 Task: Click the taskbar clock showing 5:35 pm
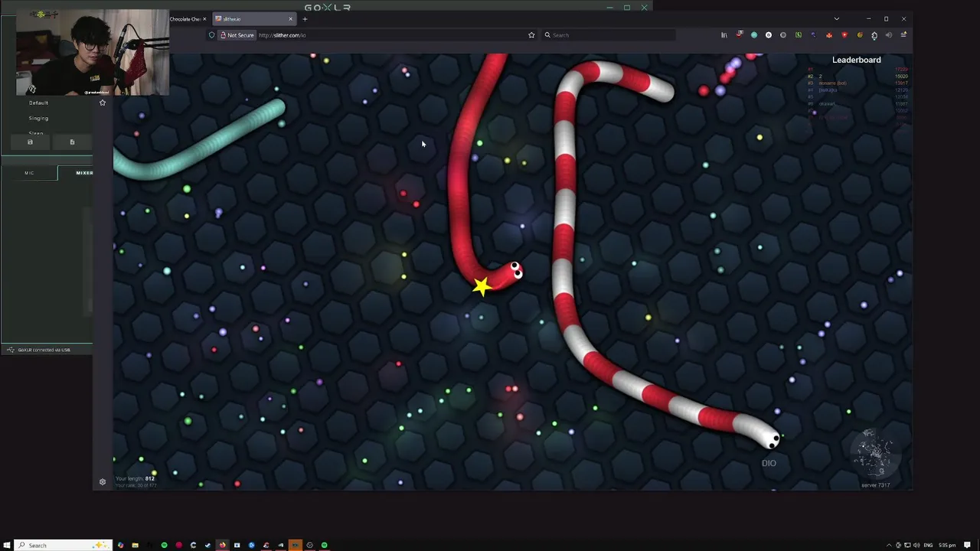(x=948, y=546)
